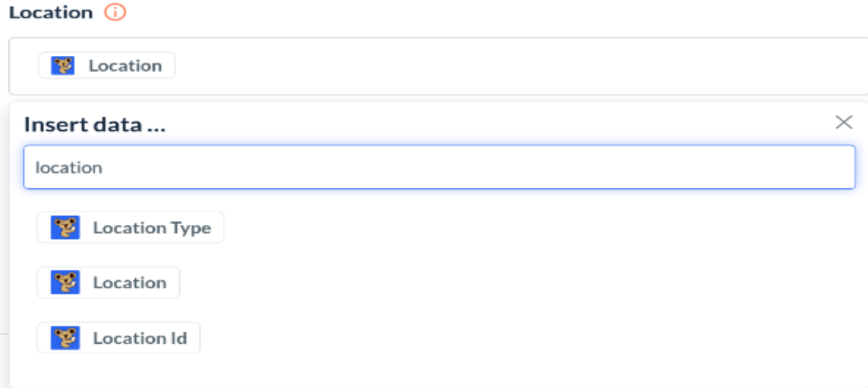Click the Location chip in top field

point(106,65)
